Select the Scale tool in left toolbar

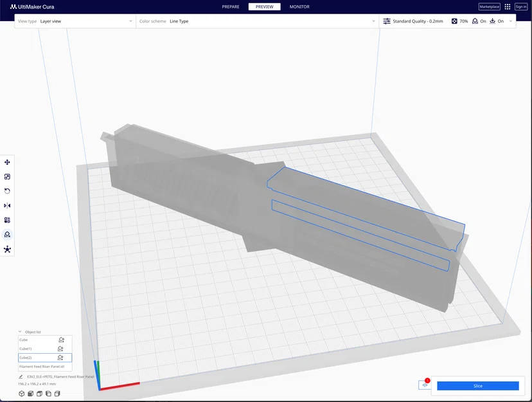tap(7, 176)
